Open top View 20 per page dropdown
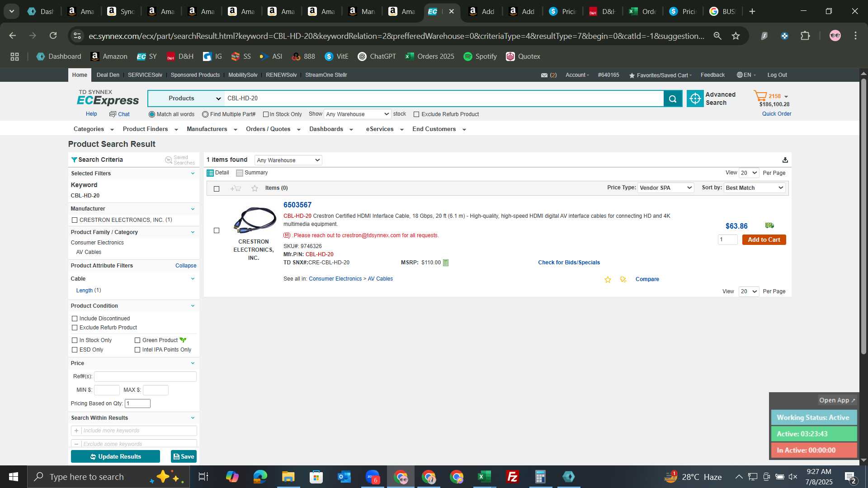The image size is (868, 488). click(749, 173)
